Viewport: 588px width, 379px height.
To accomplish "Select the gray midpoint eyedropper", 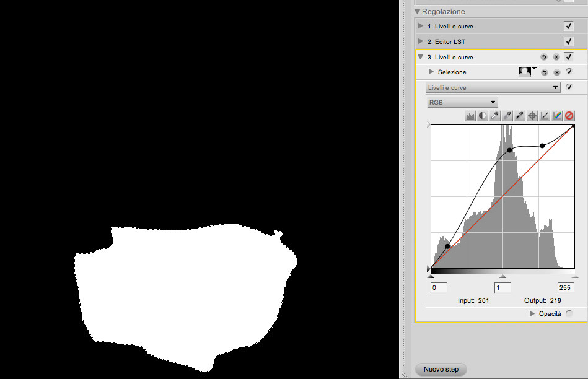I will [x=507, y=116].
